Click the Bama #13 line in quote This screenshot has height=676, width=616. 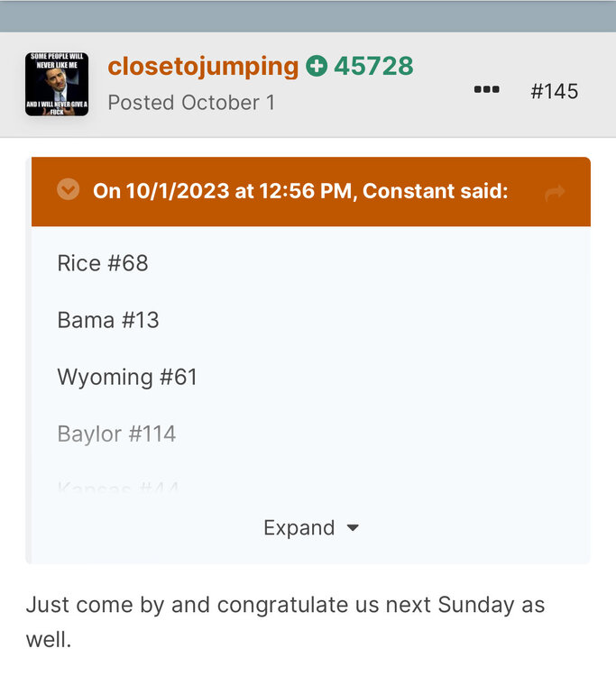[x=107, y=320]
